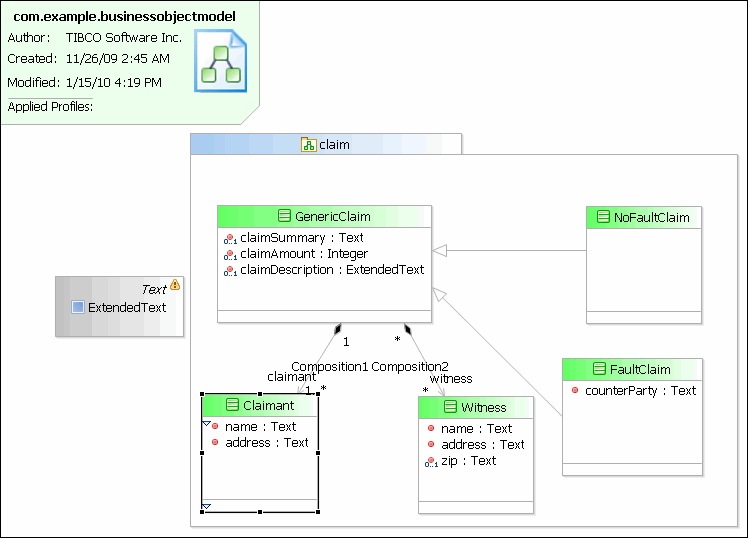Image resolution: width=748 pixels, height=538 pixels.
Task: Select the claimDescription : ExtendedText attribute
Action: click(332, 270)
